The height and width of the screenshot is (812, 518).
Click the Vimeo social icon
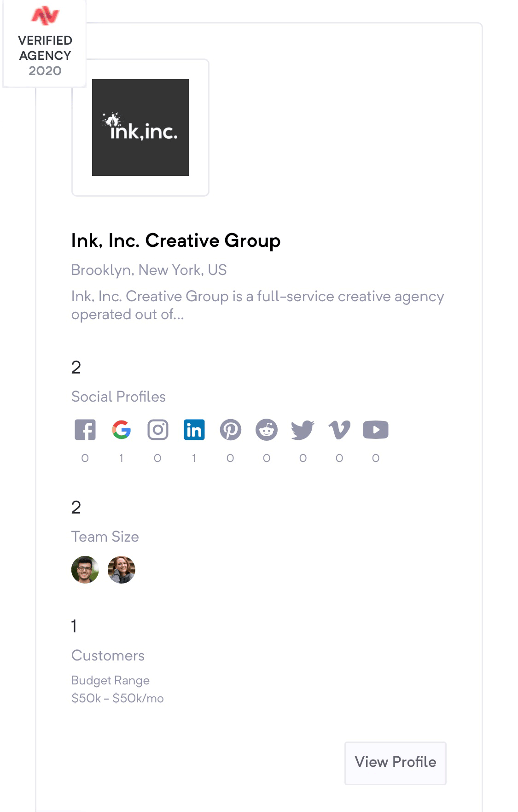click(339, 430)
